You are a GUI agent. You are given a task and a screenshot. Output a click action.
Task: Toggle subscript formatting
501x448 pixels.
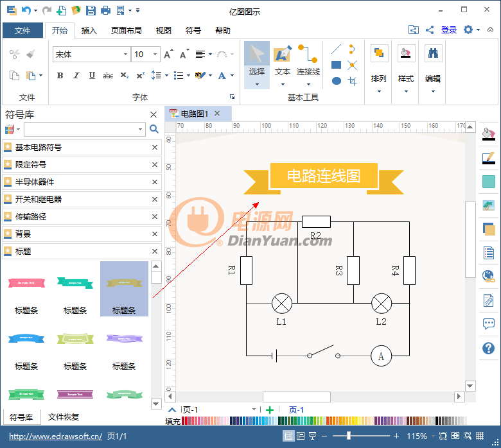tap(125, 76)
